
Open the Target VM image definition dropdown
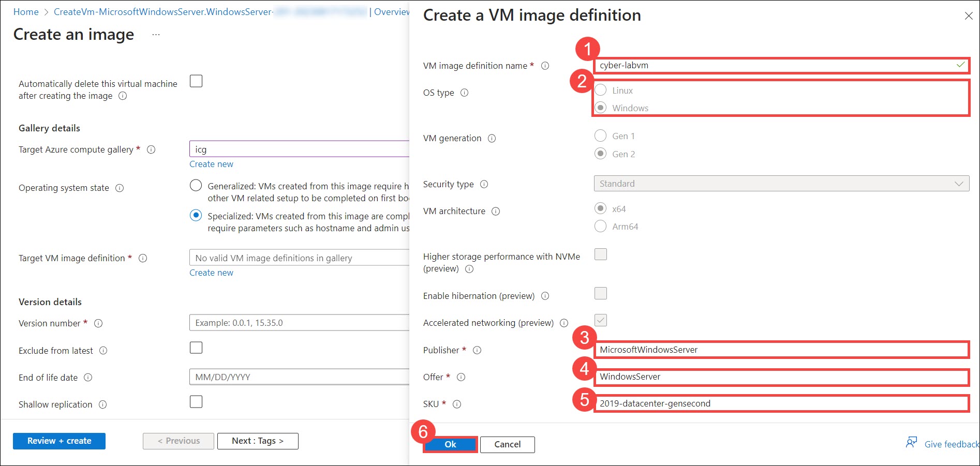[x=299, y=258]
